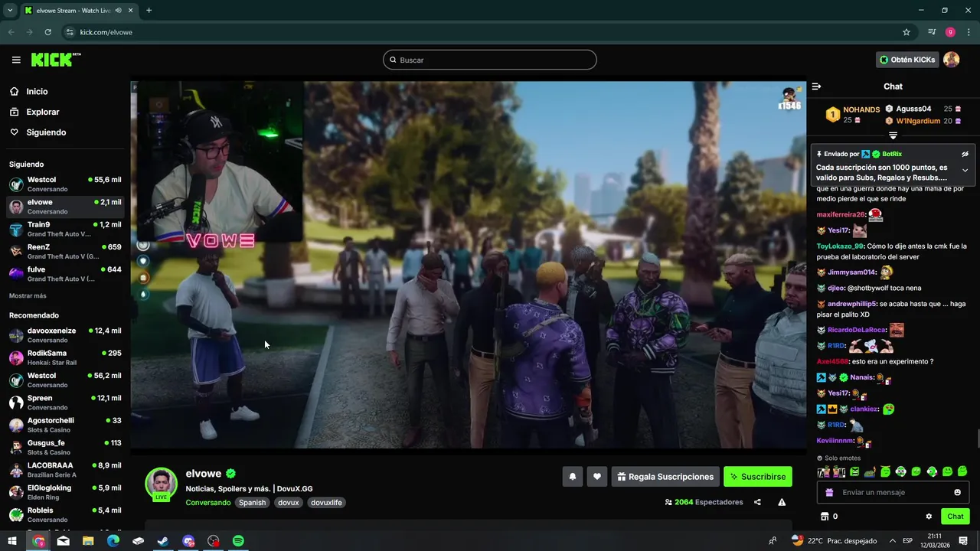The image size is (980, 551).
Task: Open Spotify from the taskbar
Action: click(x=238, y=540)
